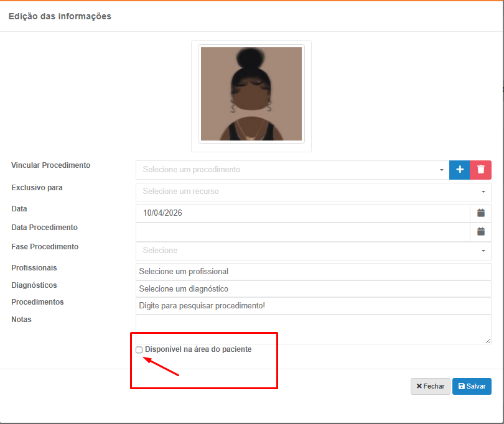Click the Data field showing 10/04/2026
Image resolution: width=504 pixels, height=424 pixels.
pyautogui.click(x=302, y=213)
